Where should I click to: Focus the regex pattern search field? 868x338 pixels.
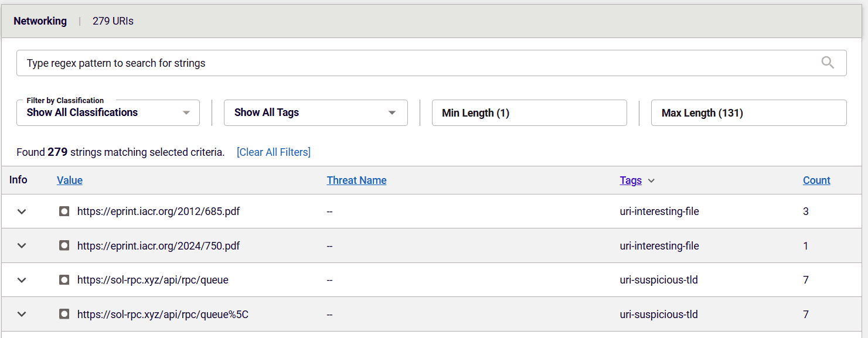tap(431, 63)
